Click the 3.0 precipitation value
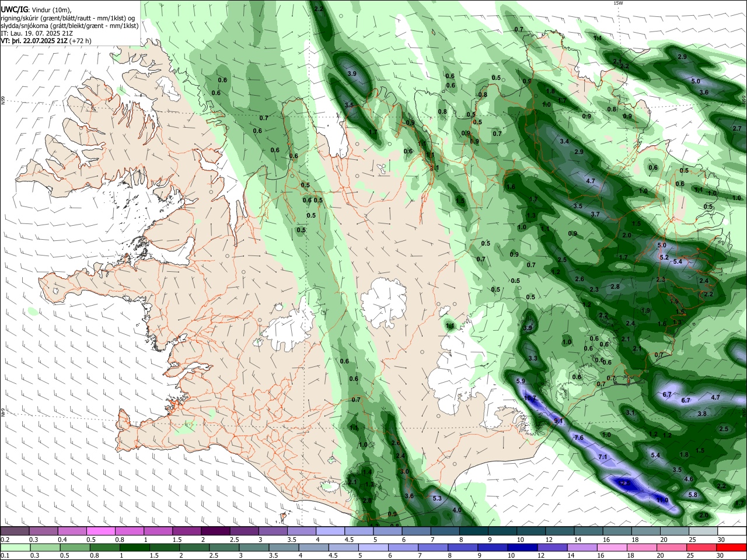The width and height of the screenshot is (747, 560). (x=404, y=471)
